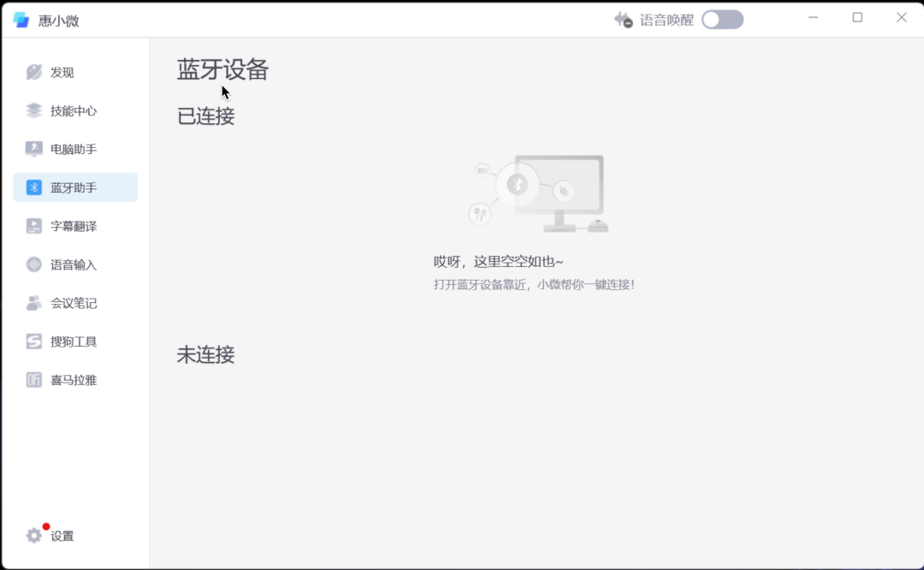Open the 语音输入 waveform icon
924x570 pixels.
point(34,264)
